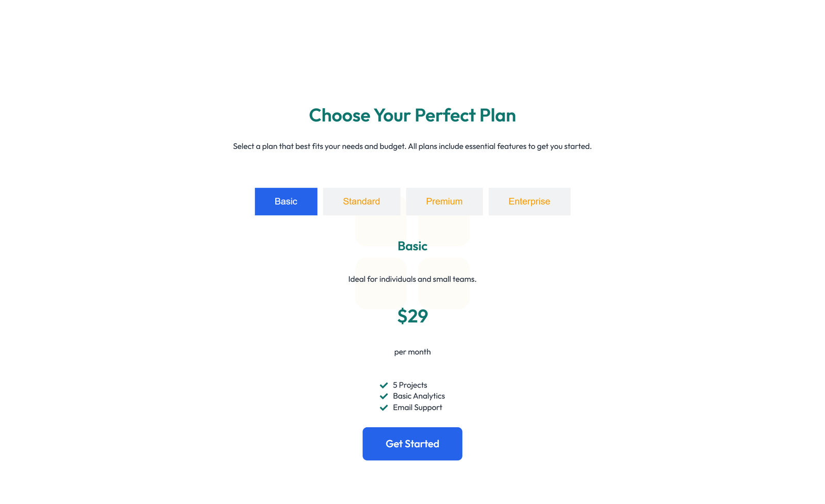This screenshot has width=825, height=504.
Task: Click the checkmark icon beside Email Support
Action: [x=384, y=407]
